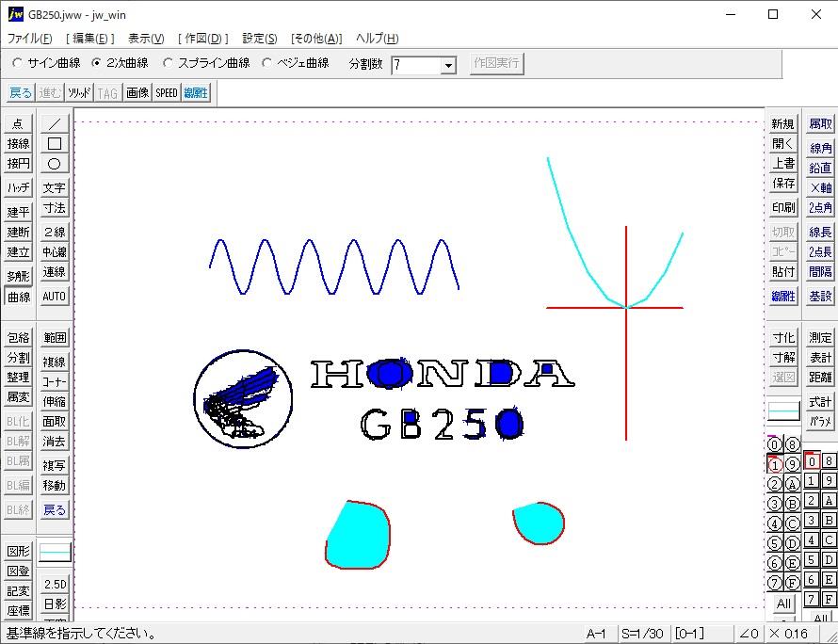The width and height of the screenshot is (838, 644).
Task: Select the rectangle drawing tool icon
Action: pyautogui.click(x=54, y=143)
